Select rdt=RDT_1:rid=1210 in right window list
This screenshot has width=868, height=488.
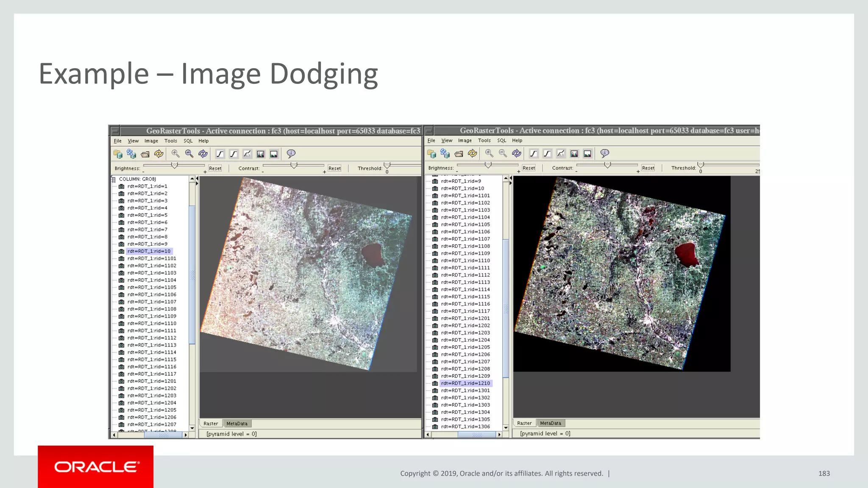point(465,383)
